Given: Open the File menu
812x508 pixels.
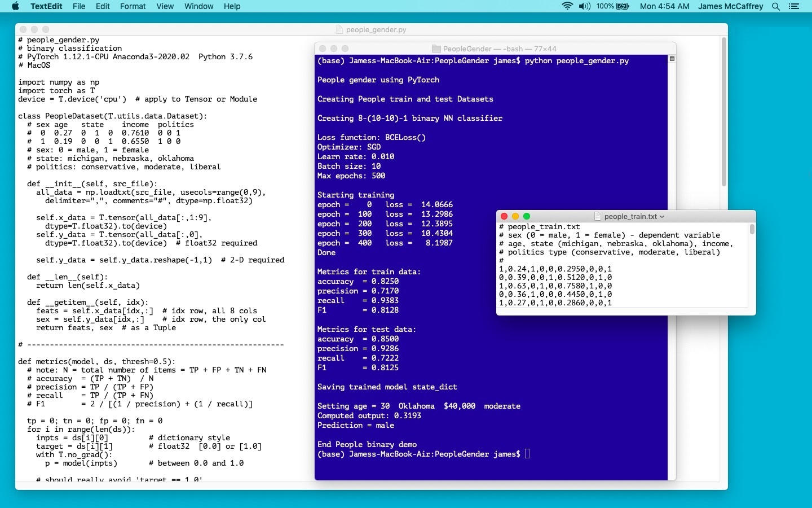Looking at the screenshot, I should click(78, 6).
